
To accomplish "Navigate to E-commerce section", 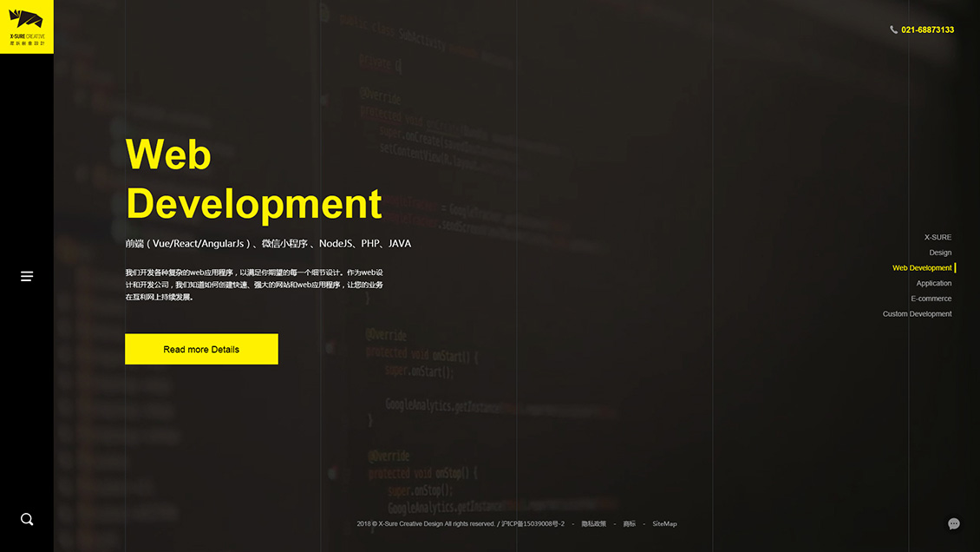I will point(931,299).
